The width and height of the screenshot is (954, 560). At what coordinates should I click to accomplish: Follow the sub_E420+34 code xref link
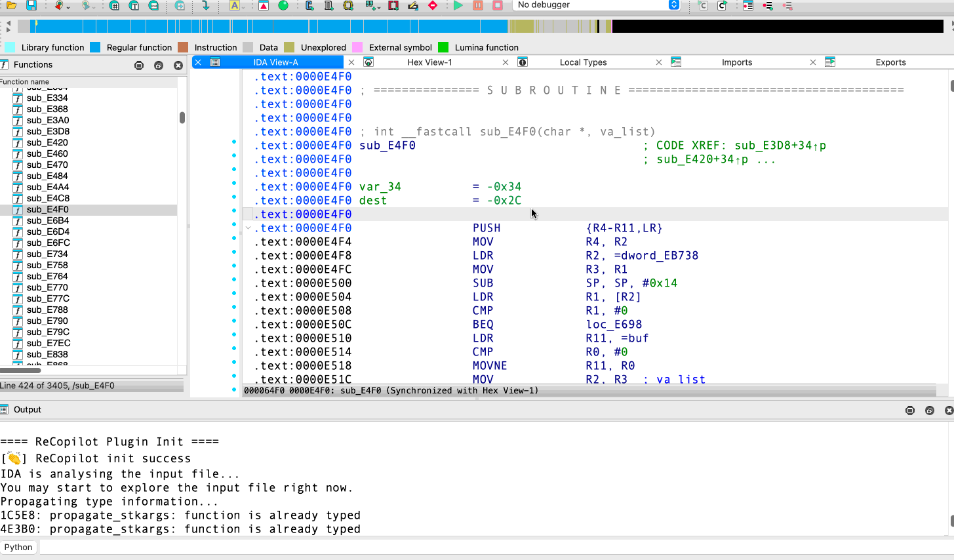pos(696,159)
